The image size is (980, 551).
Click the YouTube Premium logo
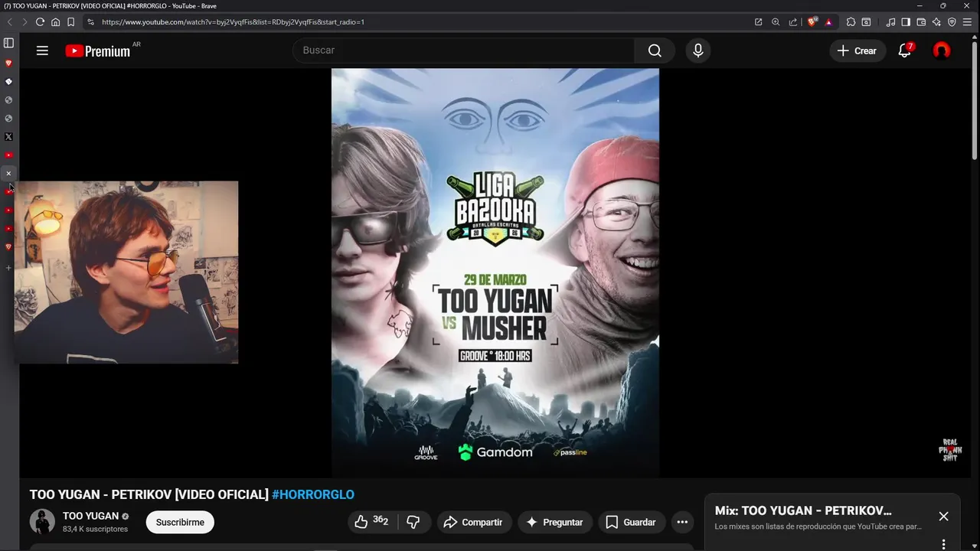97,51
